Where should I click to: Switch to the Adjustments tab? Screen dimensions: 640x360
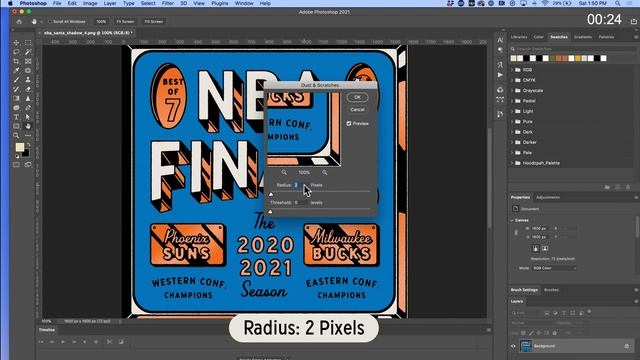tap(548, 198)
